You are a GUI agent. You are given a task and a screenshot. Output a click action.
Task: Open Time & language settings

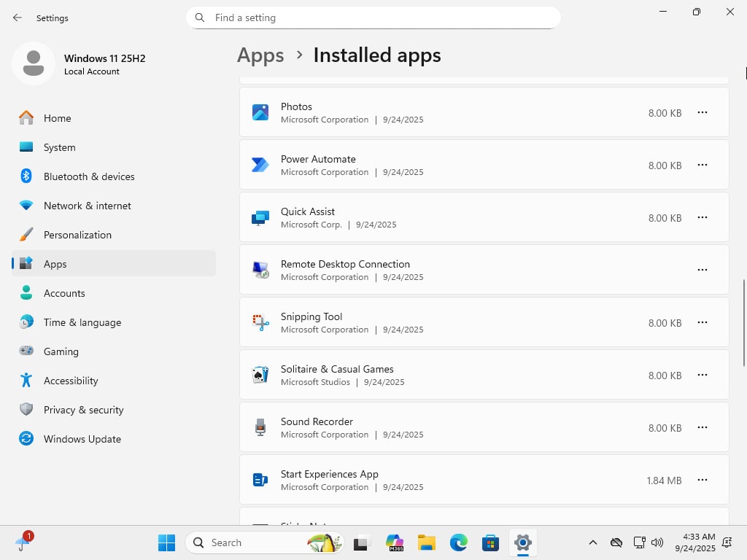coord(113,322)
